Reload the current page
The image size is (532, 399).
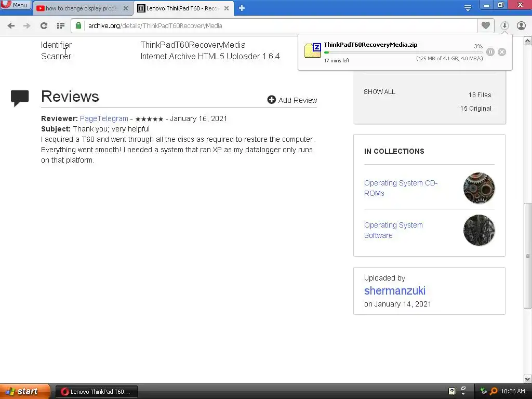[44, 25]
